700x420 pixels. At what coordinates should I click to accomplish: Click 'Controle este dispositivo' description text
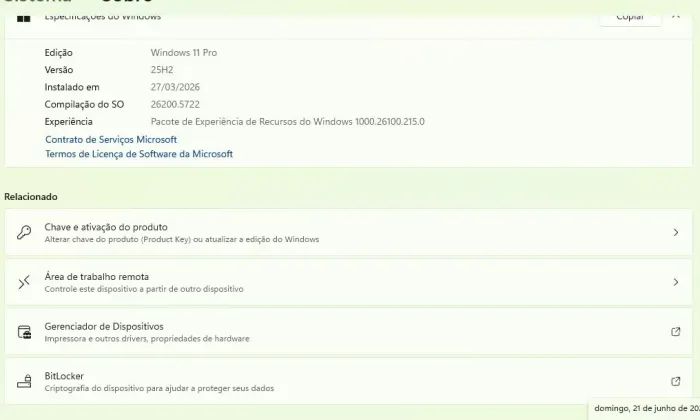pos(144,289)
